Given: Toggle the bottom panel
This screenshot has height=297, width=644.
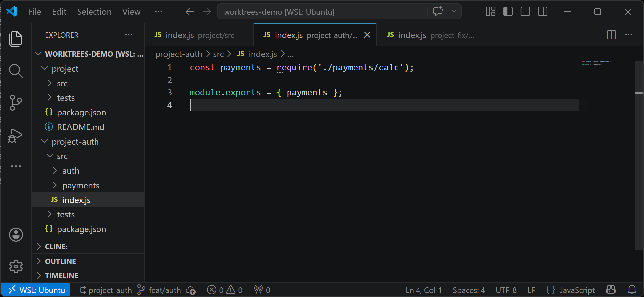Looking at the screenshot, I should tap(525, 12).
